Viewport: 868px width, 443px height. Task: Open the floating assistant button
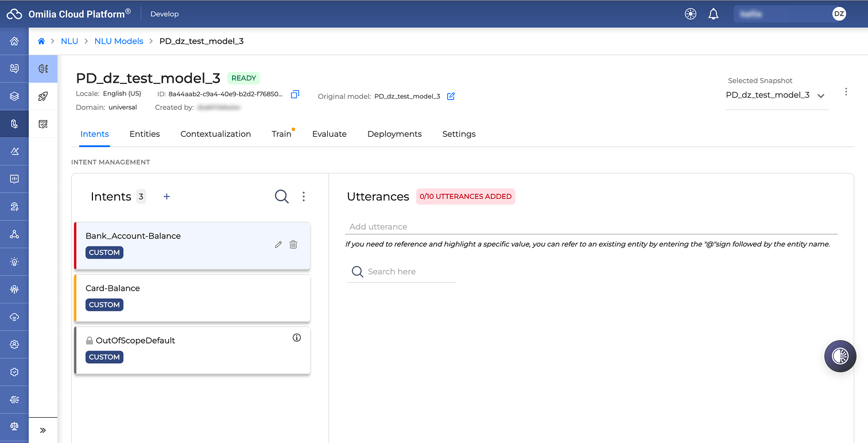click(x=840, y=356)
